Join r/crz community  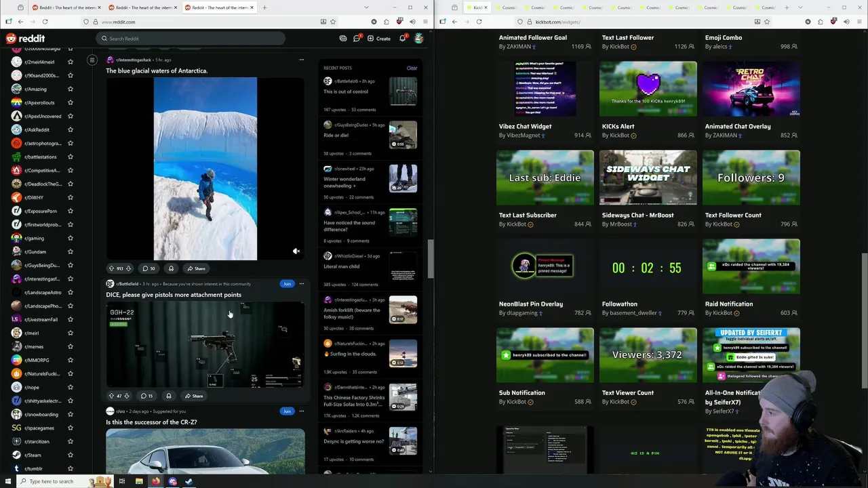287,411
